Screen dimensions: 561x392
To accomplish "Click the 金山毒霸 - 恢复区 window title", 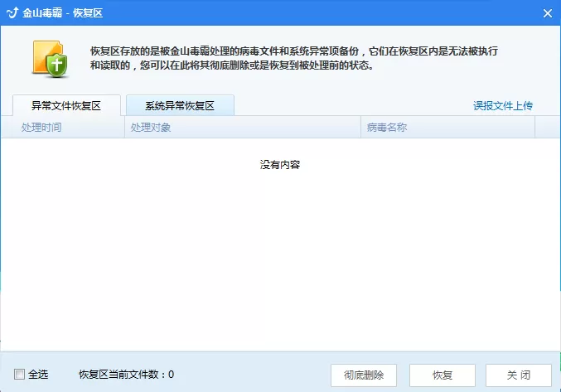I will point(63,13).
